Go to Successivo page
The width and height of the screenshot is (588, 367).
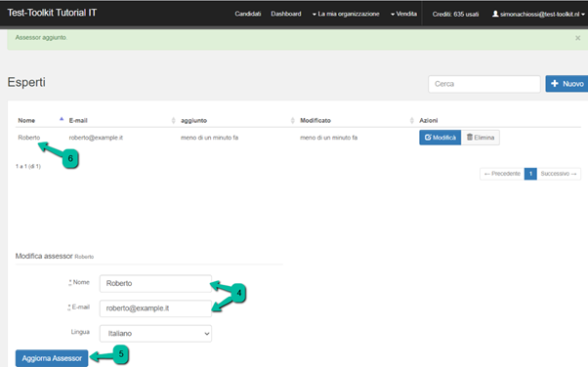(x=559, y=174)
